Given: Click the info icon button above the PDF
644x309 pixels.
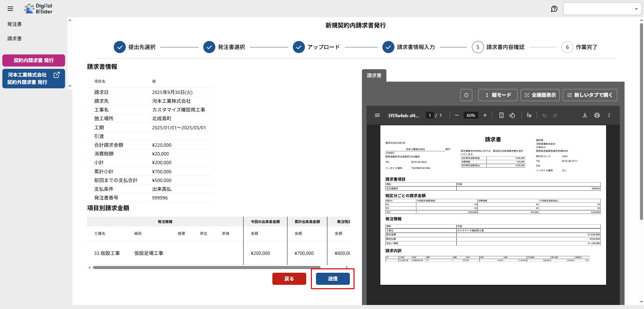Looking at the screenshot, I should point(466,95).
